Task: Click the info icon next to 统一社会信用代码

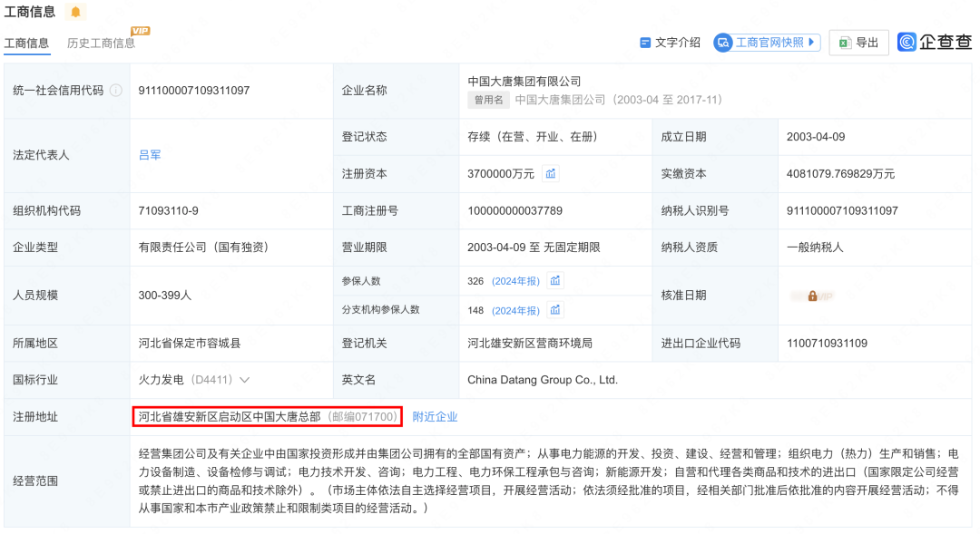Action: coord(116,91)
